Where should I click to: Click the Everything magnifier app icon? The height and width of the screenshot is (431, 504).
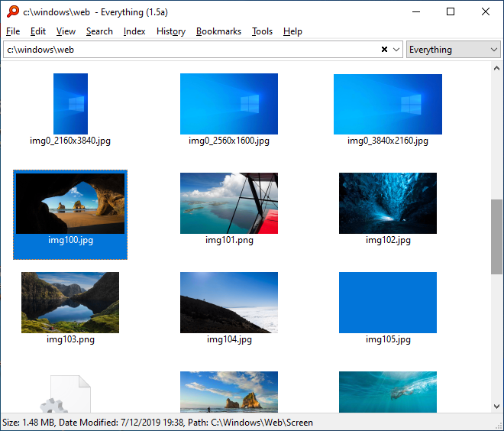click(x=13, y=12)
